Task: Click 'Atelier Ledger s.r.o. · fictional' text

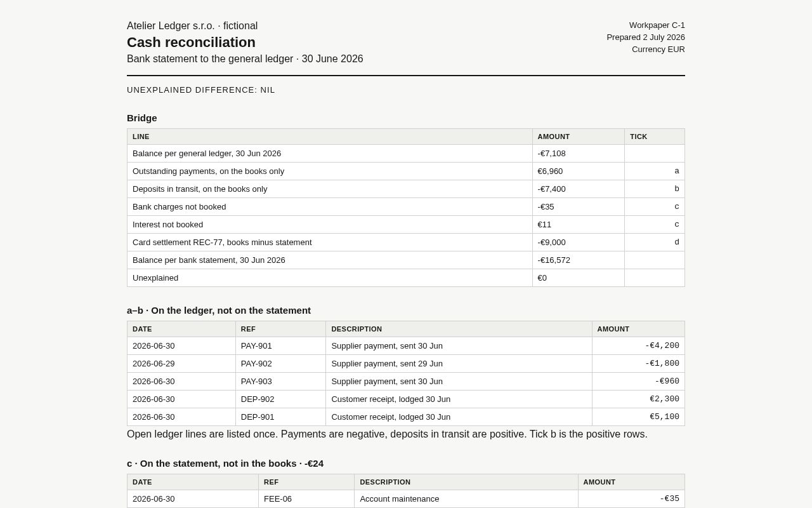Action: click(x=192, y=26)
